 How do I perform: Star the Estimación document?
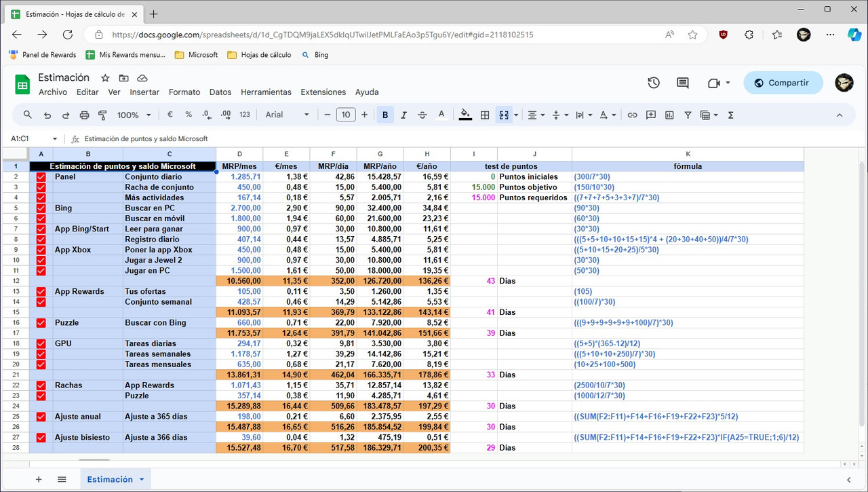click(105, 78)
